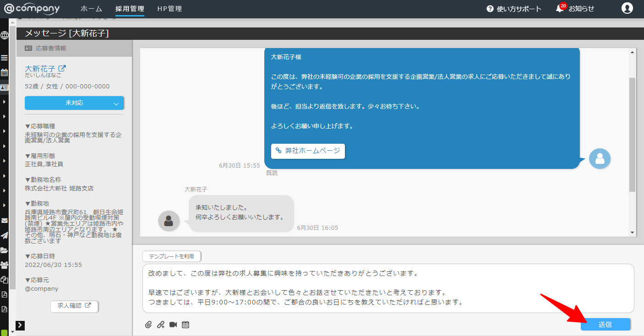The image size is (644, 336).
Task: Click the chat scrollbar down arrow
Action: [633, 233]
